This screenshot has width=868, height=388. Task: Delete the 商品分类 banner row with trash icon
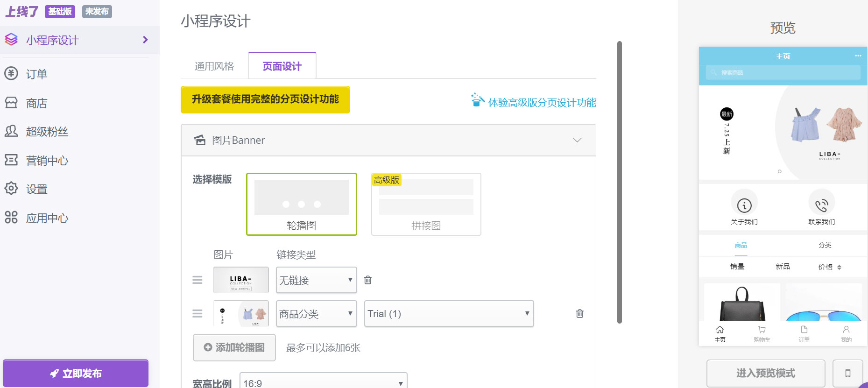(579, 314)
